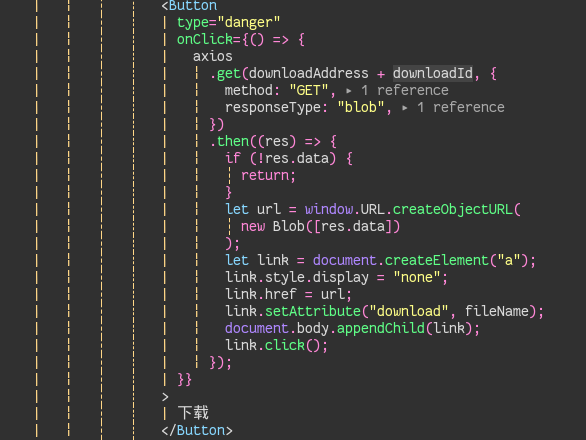Click the downloadAddress identifier
The width and height of the screenshot is (586, 440).
[309, 73]
